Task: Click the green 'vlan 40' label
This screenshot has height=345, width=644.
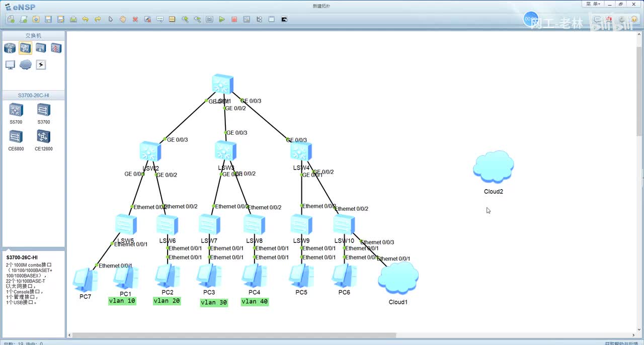Action: click(x=255, y=302)
